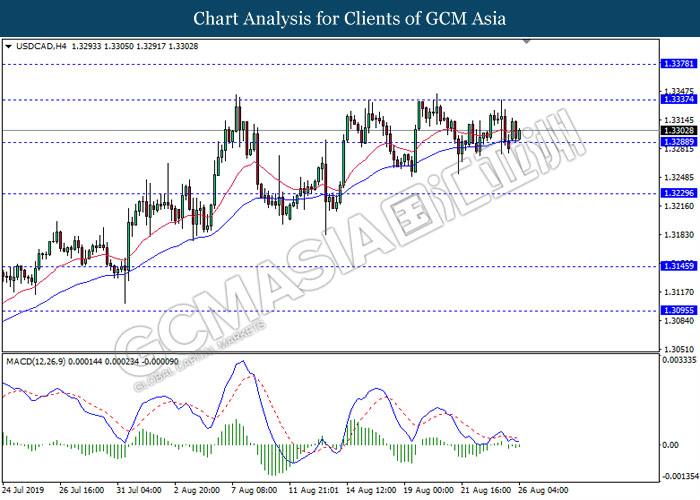The height and width of the screenshot is (500, 700).
Task: Click the current price 1.33028 label
Action: (x=679, y=130)
